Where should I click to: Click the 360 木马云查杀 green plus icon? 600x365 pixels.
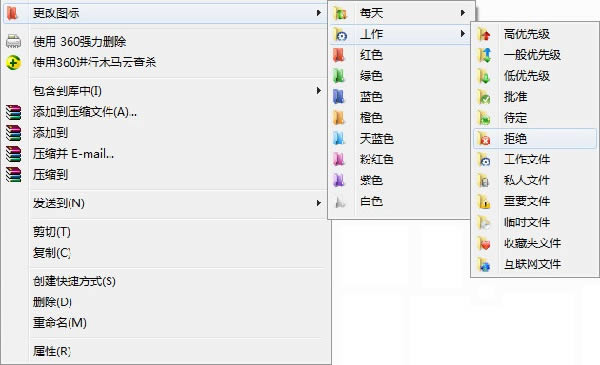pos(13,62)
